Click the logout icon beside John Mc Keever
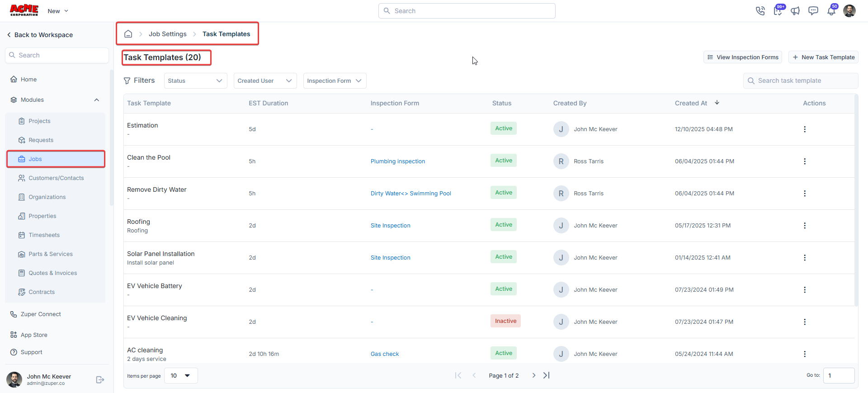The height and width of the screenshot is (393, 868). coord(100,380)
